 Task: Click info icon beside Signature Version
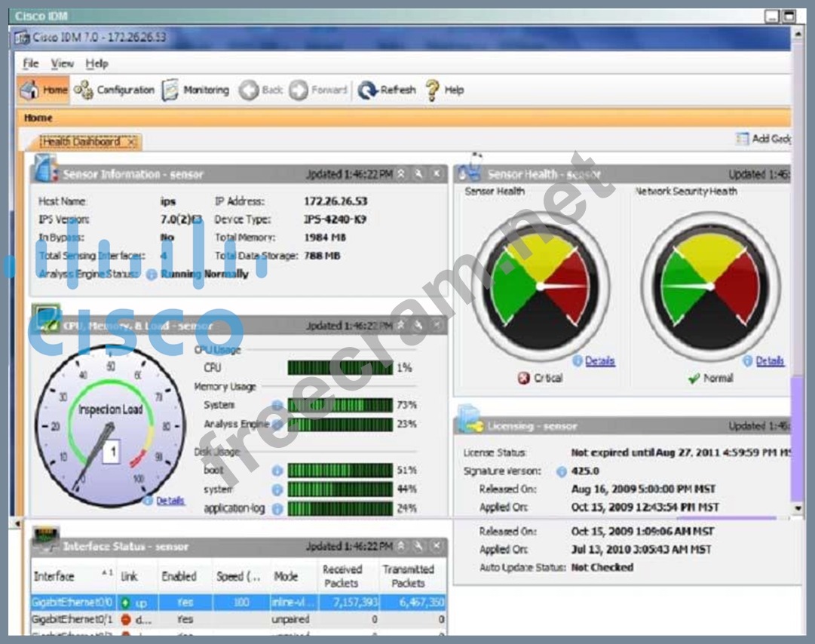pyautogui.click(x=561, y=471)
